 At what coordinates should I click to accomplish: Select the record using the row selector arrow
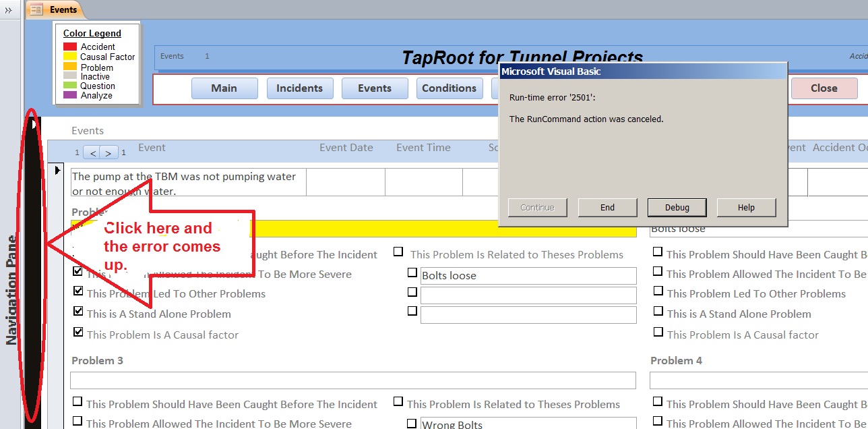click(x=57, y=171)
